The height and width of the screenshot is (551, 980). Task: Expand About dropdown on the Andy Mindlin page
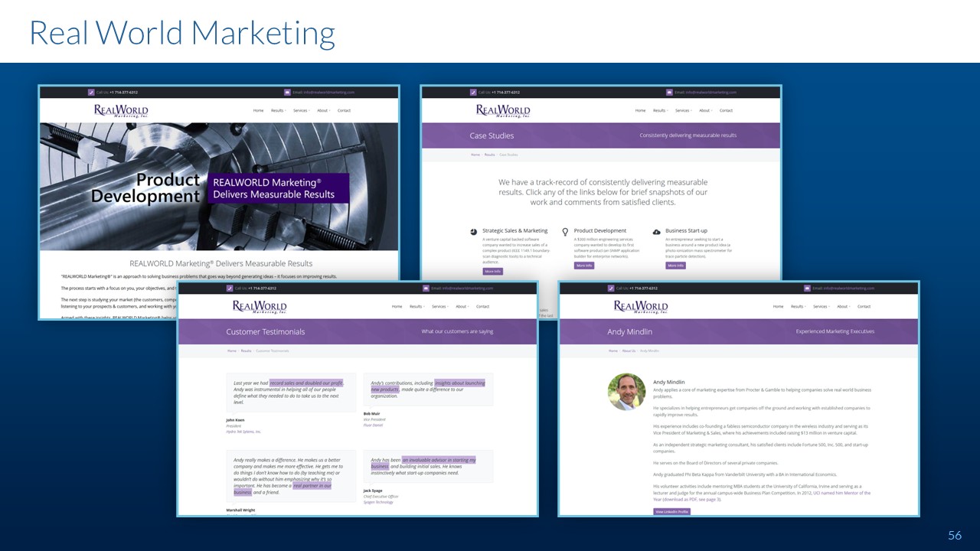click(842, 306)
